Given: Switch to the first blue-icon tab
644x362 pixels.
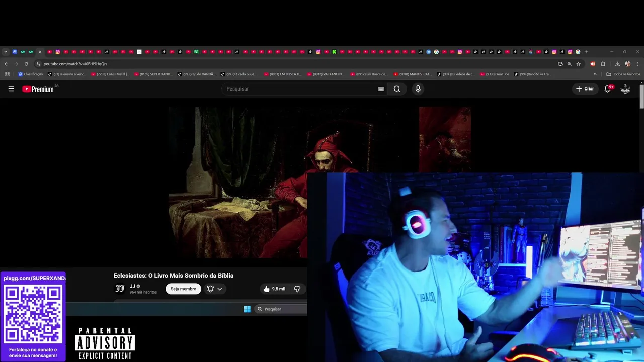Looking at the screenshot, I should coord(15,52).
